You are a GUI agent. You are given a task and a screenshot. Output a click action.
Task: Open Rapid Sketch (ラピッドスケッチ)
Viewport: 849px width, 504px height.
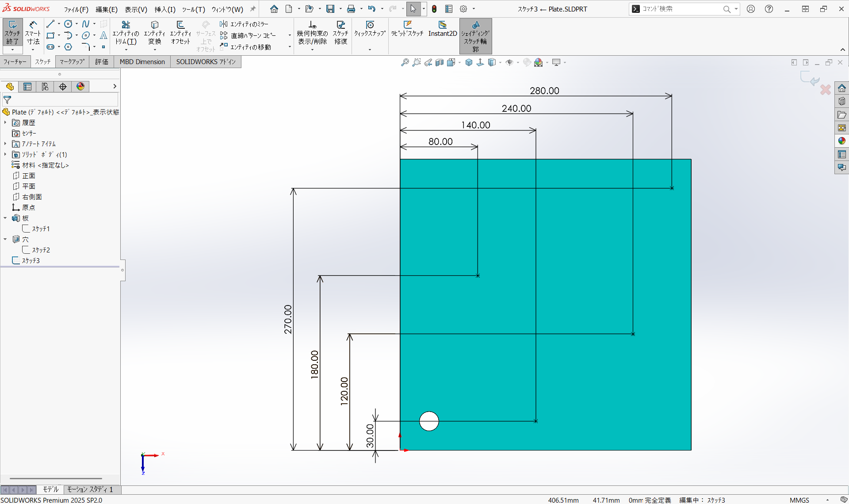click(407, 29)
